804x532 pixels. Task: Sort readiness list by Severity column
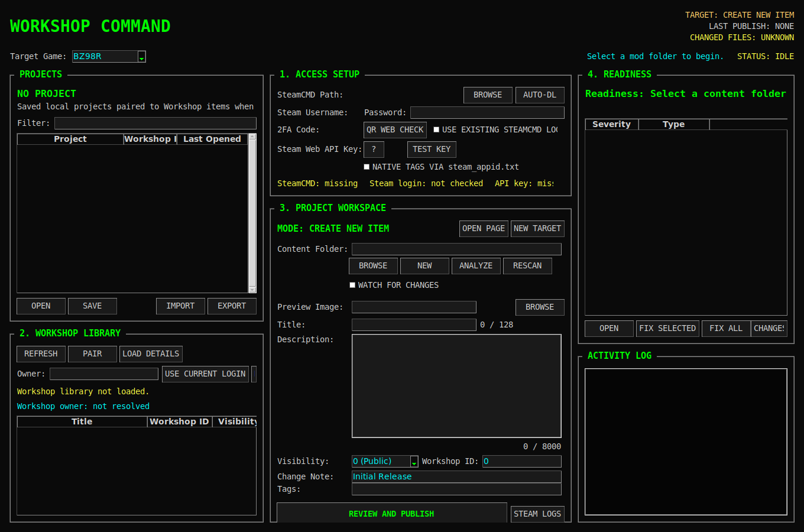(x=612, y=124)
